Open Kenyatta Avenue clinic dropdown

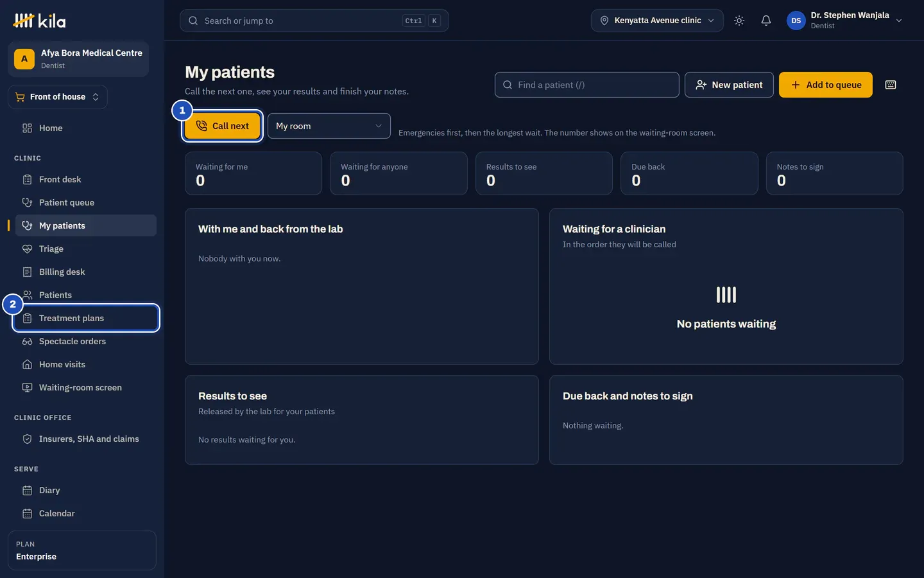657,21
